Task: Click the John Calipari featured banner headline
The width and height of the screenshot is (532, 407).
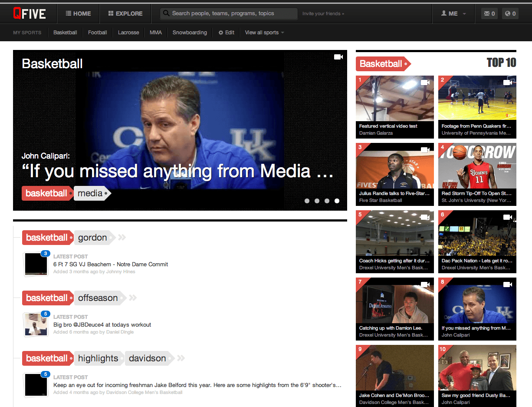Action: coord(177,171)
